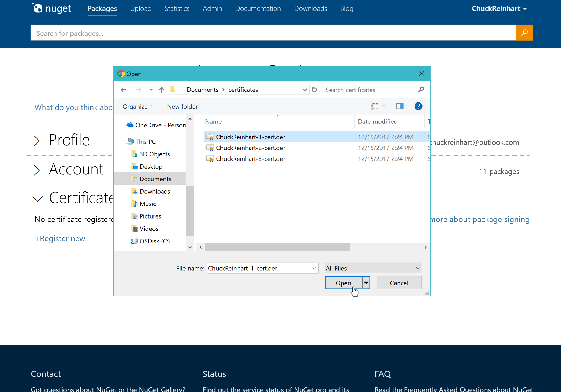Sort by the Date modified column header
Viewport: 561px width, 392px height.
tap(378, 121)
